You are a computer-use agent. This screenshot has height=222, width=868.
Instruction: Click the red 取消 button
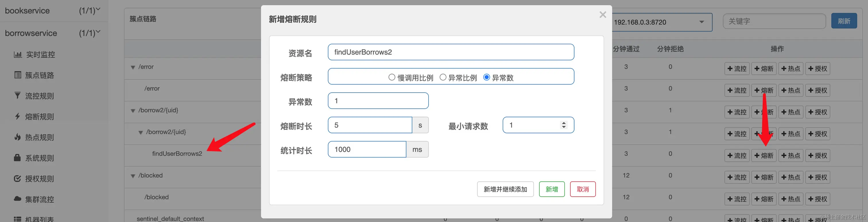coord(583,189)
